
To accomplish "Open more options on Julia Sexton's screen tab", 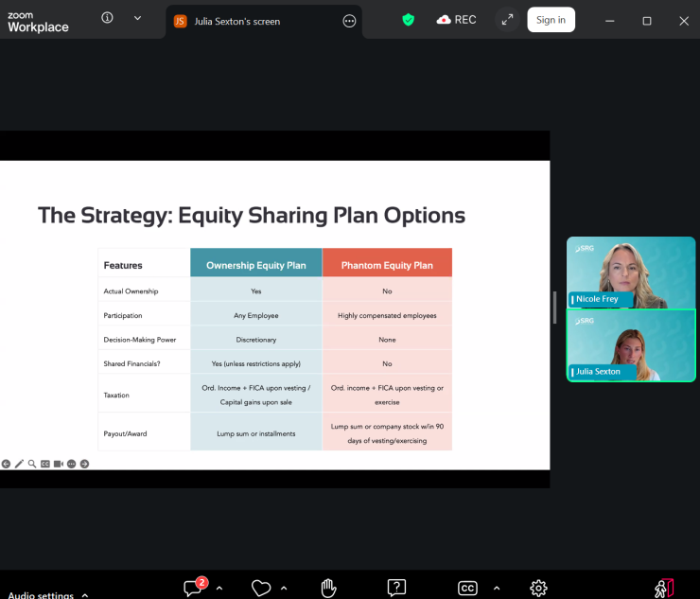I will coord(349,21).
